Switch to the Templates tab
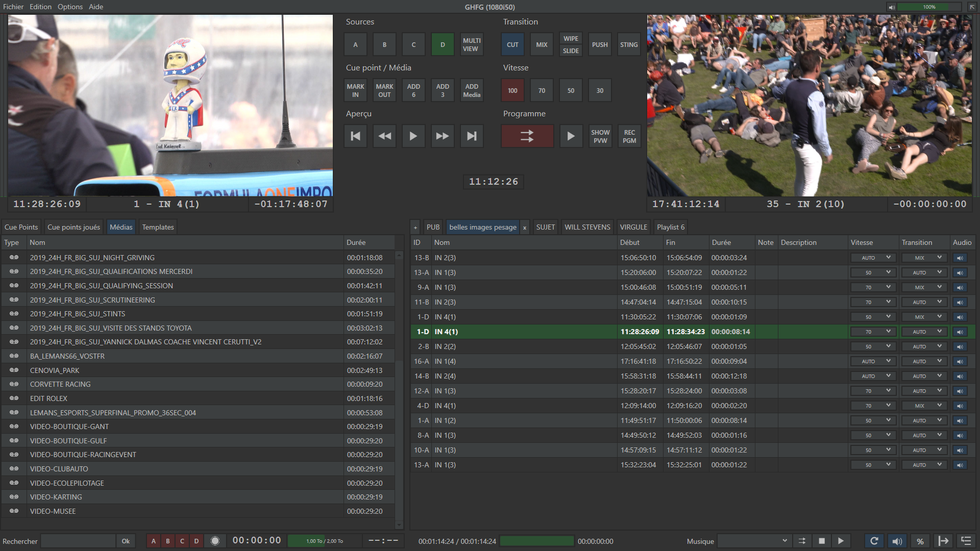Image resolution: width=980 pixels, height=551 pixels. pyautogui.click(x=158, y=228)
